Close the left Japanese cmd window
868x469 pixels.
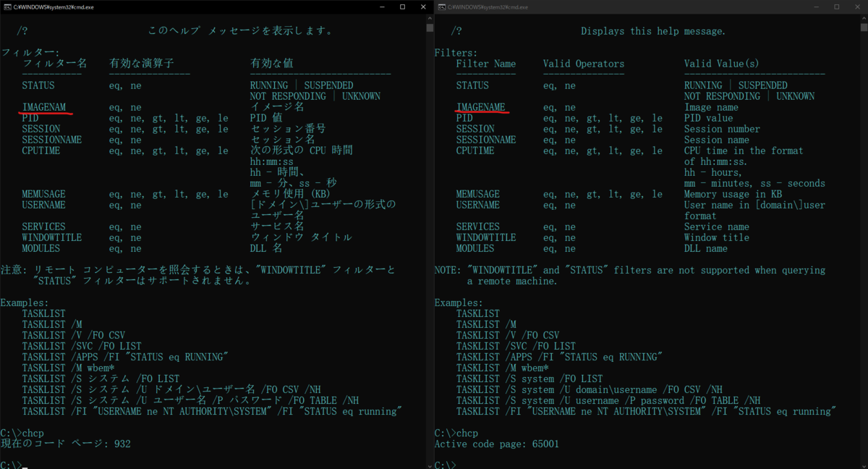(x=422, y=7)
